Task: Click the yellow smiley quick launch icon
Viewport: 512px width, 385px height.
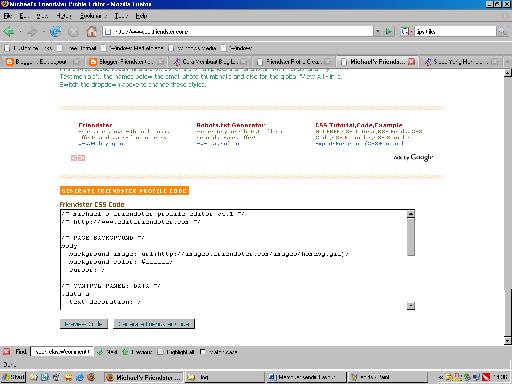Action: (x=68, y=377)
